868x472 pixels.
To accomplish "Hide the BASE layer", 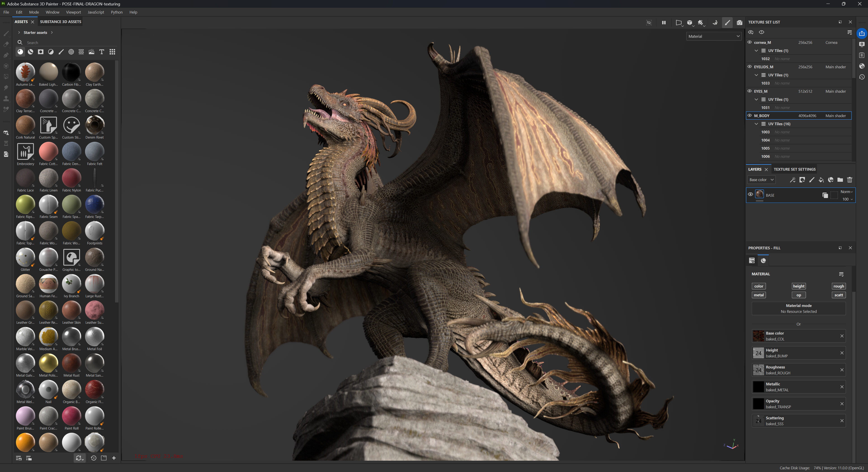I will [750, 195].
